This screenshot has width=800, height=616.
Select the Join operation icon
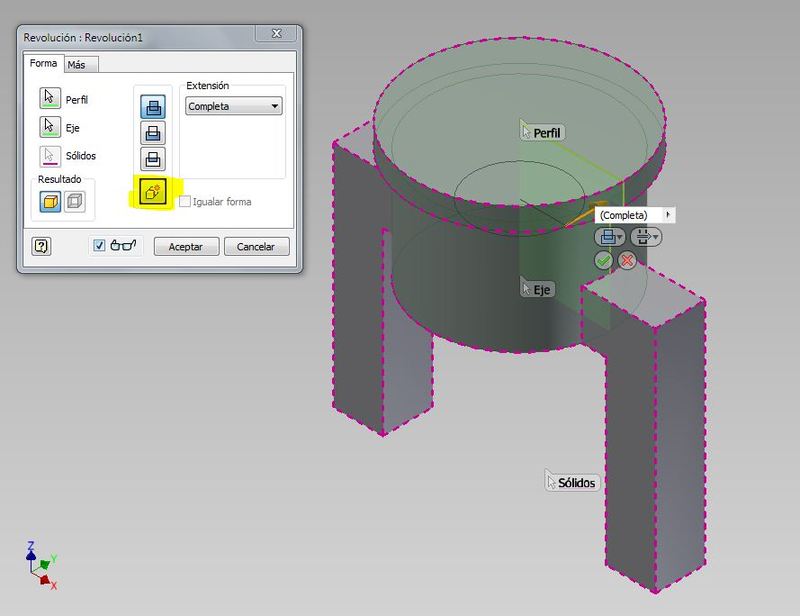click(x=153, y=105)
